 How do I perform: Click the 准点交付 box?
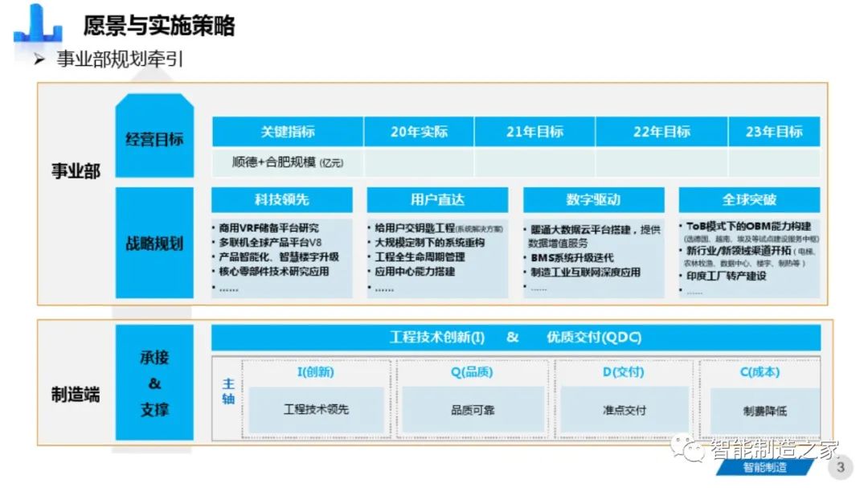tap(624, 410)
